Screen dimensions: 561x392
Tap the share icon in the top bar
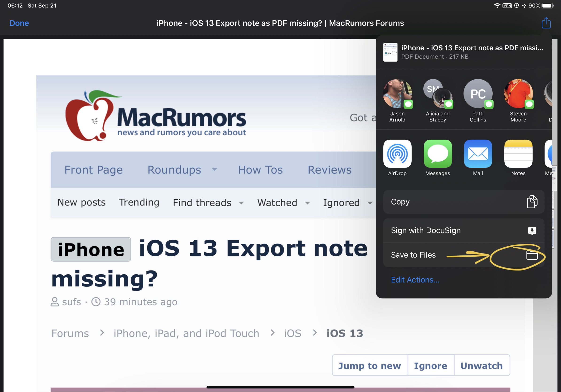[546, 23]
